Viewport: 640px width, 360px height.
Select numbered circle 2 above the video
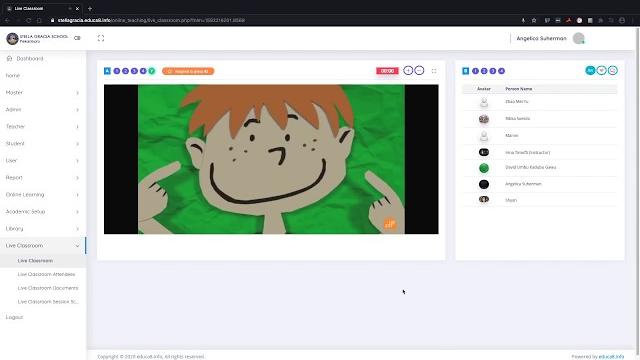[x=125, y=71]
